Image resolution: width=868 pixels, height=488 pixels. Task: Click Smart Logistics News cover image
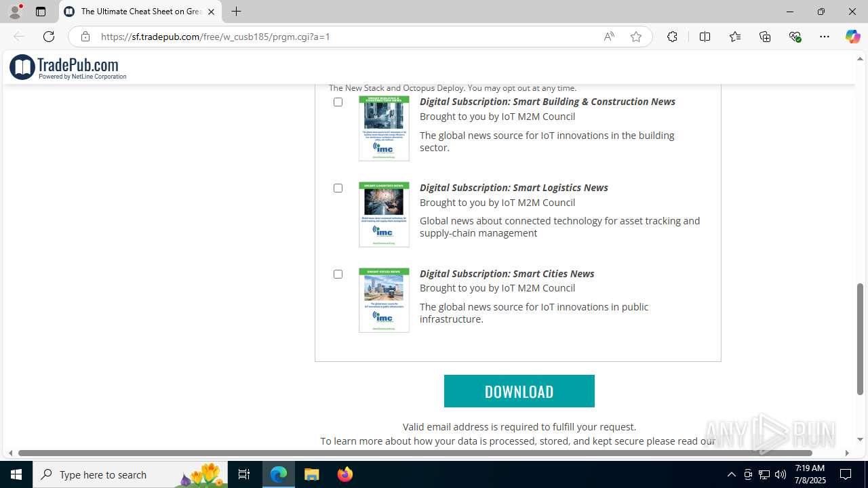pos(384,214)
